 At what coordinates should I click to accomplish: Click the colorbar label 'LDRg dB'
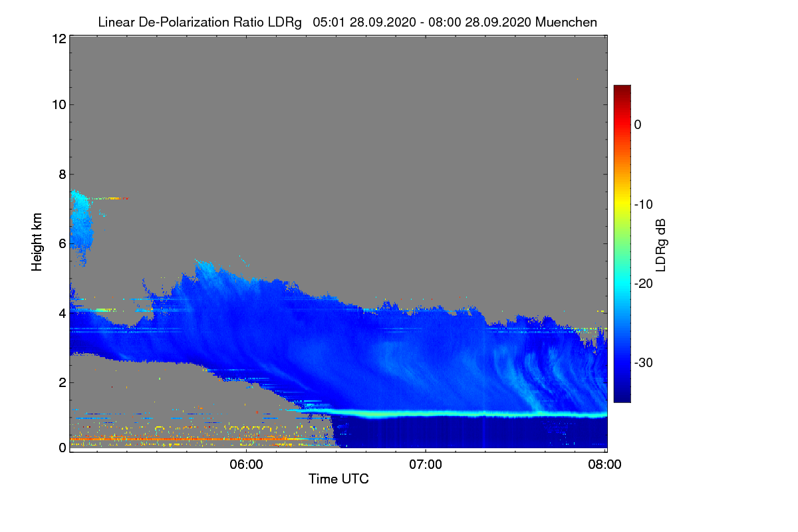pos(661,245)
